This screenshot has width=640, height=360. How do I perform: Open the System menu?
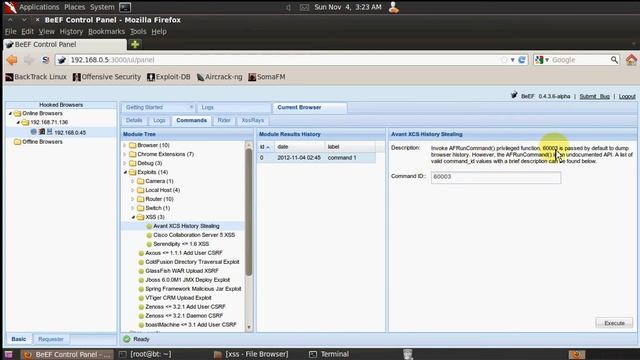[102, 7]
